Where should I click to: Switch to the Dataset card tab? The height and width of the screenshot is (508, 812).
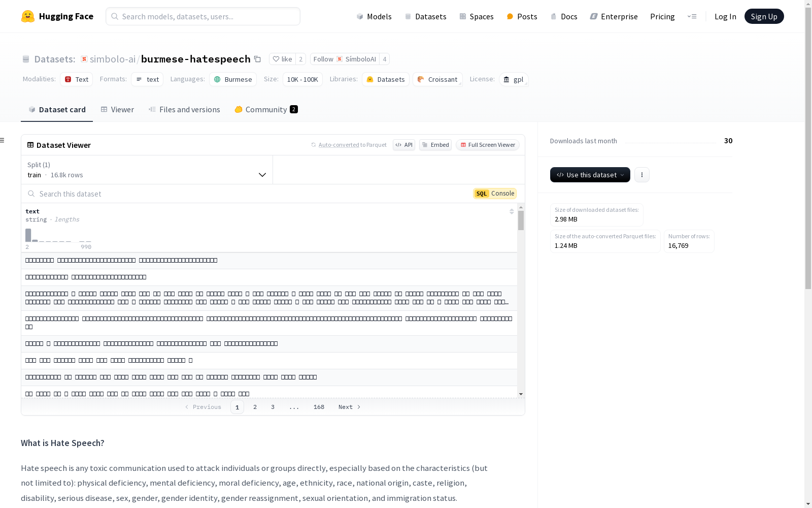[x=57, y=110]
